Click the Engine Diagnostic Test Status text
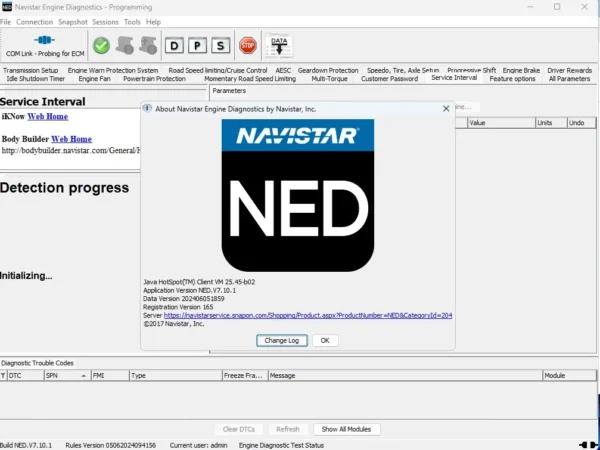The image size is (600, 450). (281, 445)
